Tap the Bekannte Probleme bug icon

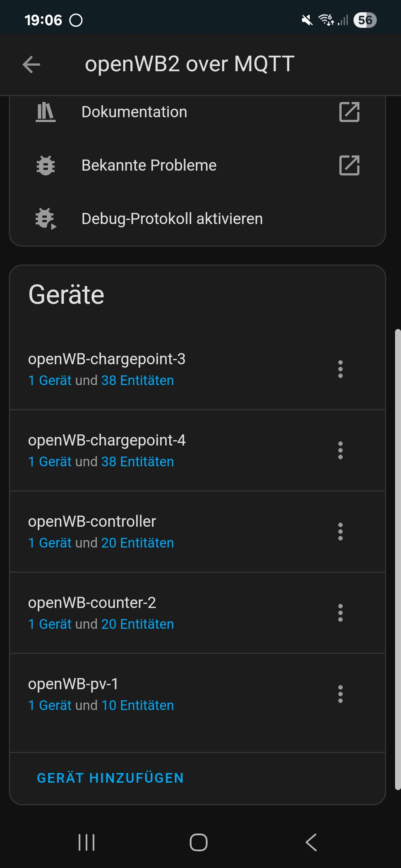pos(46,165)
